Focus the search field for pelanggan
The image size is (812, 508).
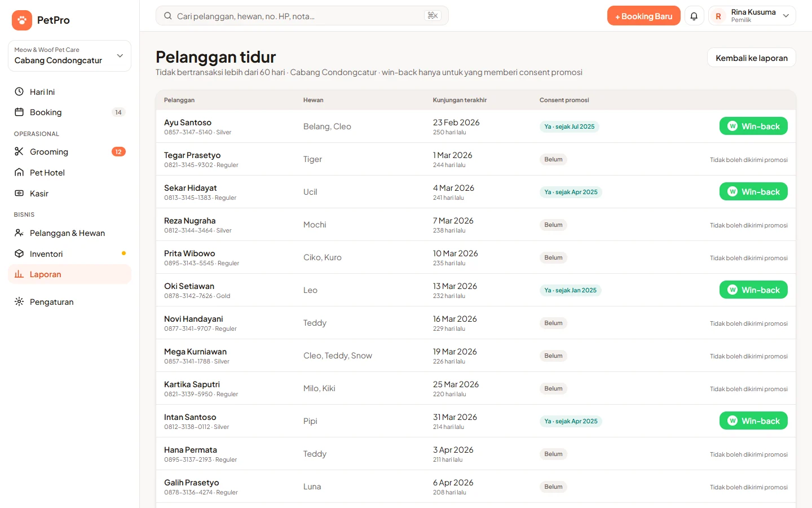point(302,16)
